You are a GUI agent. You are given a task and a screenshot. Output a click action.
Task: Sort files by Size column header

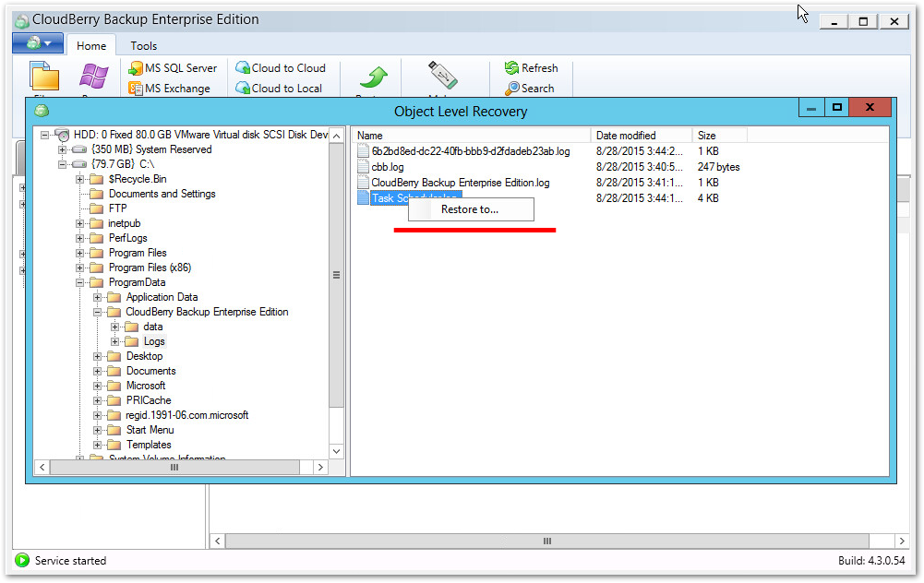click(x=719, y=136)
